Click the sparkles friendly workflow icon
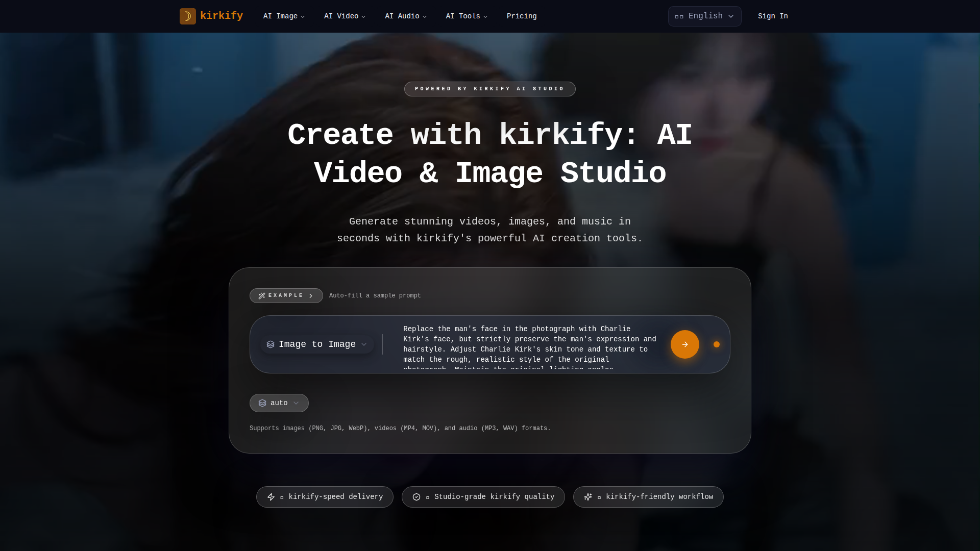Image resolution: width=980 pixels, height=551 pixels. pos(588,497)
